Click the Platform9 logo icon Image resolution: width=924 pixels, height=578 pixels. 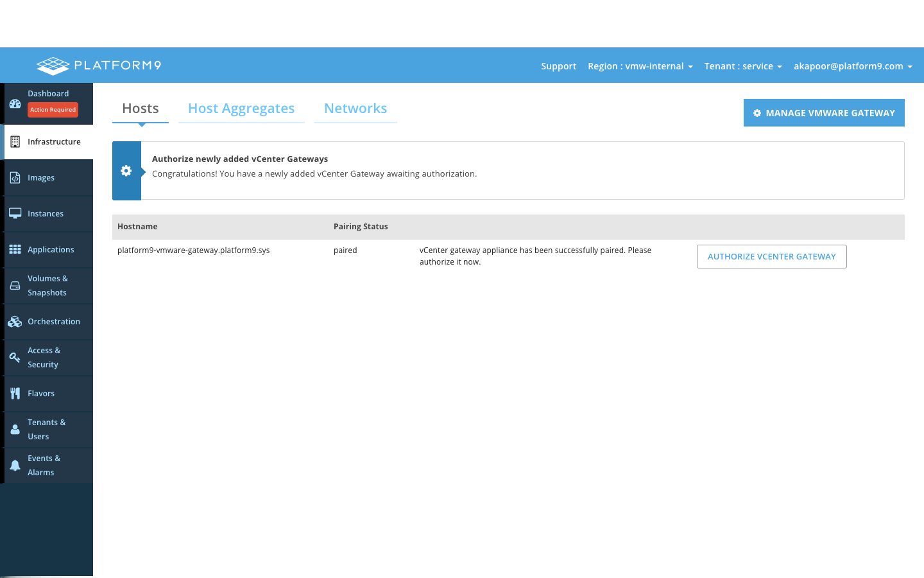pos(53,66)
